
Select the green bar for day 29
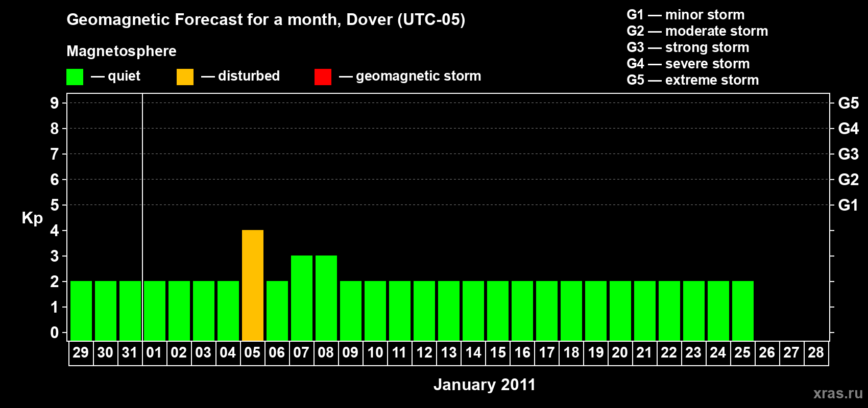click(x=81, y=311)
